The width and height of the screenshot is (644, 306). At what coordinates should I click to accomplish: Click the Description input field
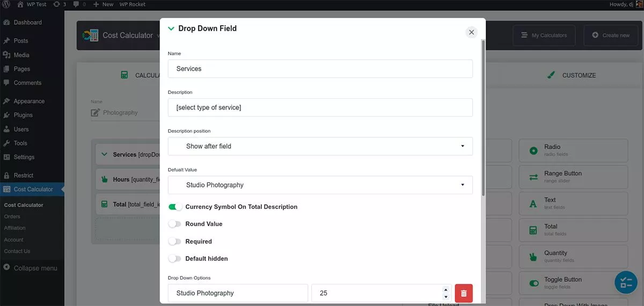[320, 107]
